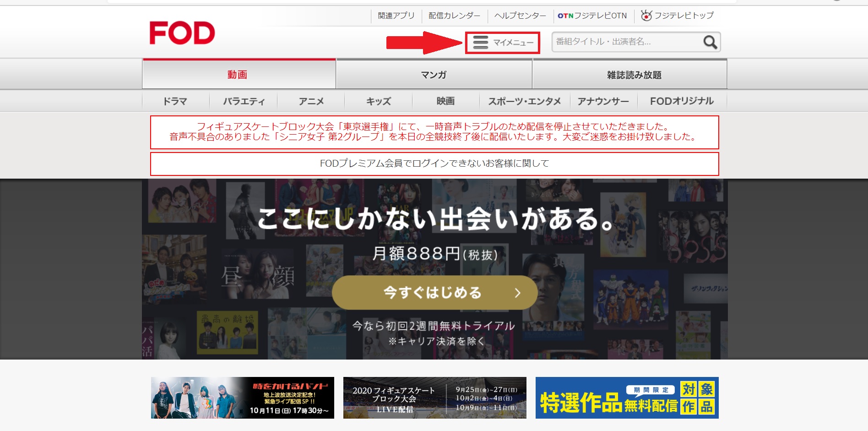868x431 pixels.
Task: Click the ここにしかない出会いがある headline
Action: (x=435, y=219)
